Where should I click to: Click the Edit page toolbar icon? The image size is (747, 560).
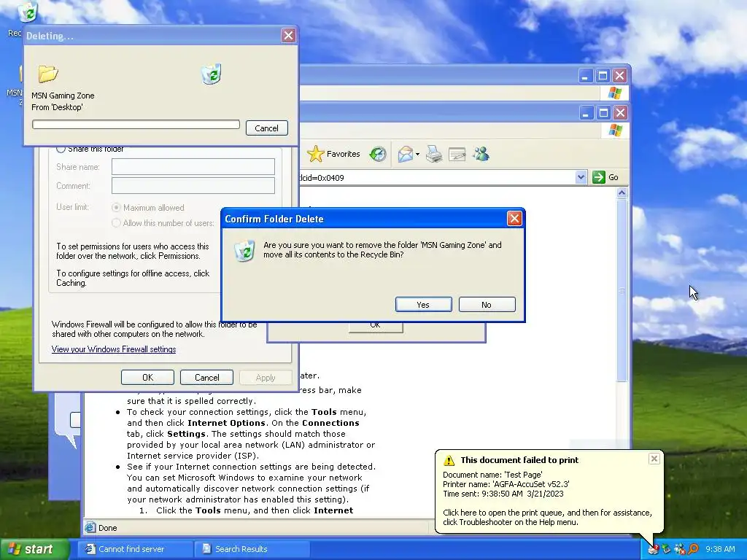click(457, 155)
